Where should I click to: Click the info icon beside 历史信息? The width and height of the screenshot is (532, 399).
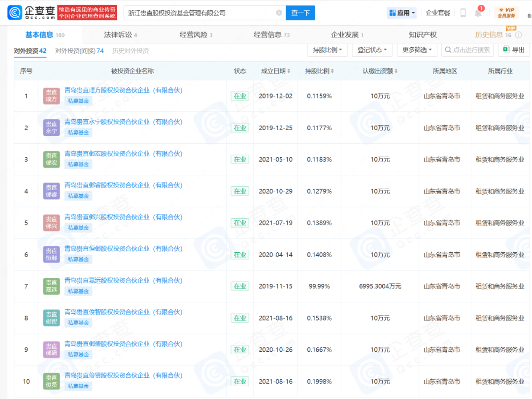[518, 35]
